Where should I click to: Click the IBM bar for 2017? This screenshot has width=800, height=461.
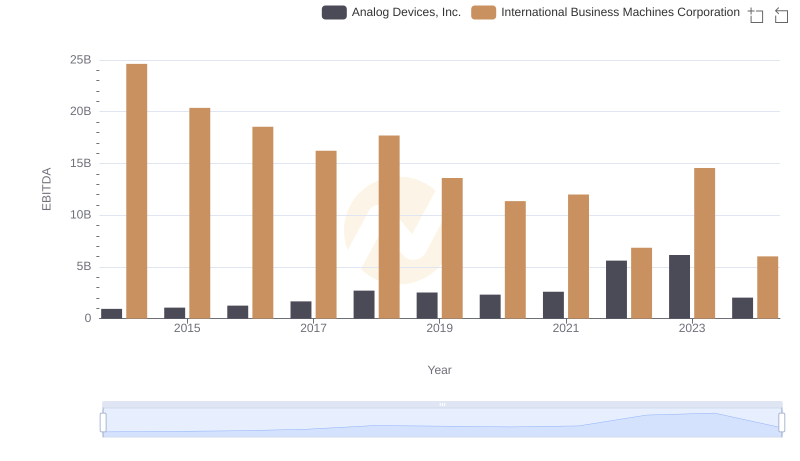(x=326, y=235)
